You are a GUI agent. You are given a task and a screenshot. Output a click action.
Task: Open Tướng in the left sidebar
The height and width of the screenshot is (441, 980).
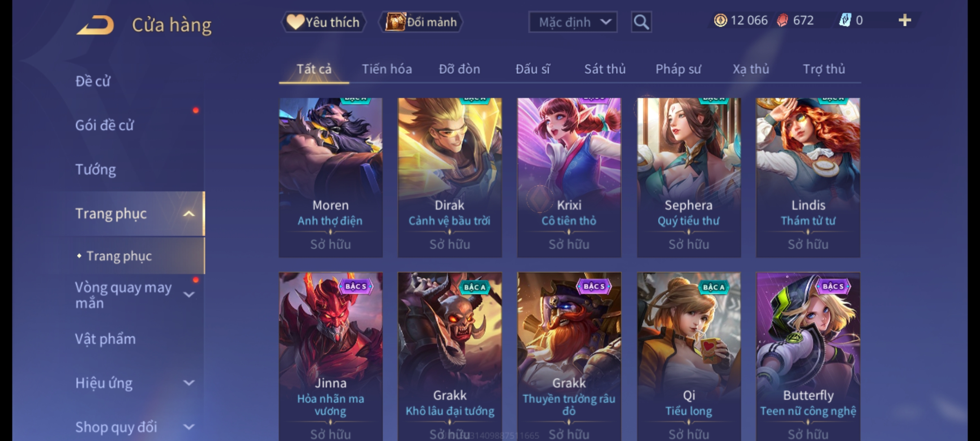96,169
